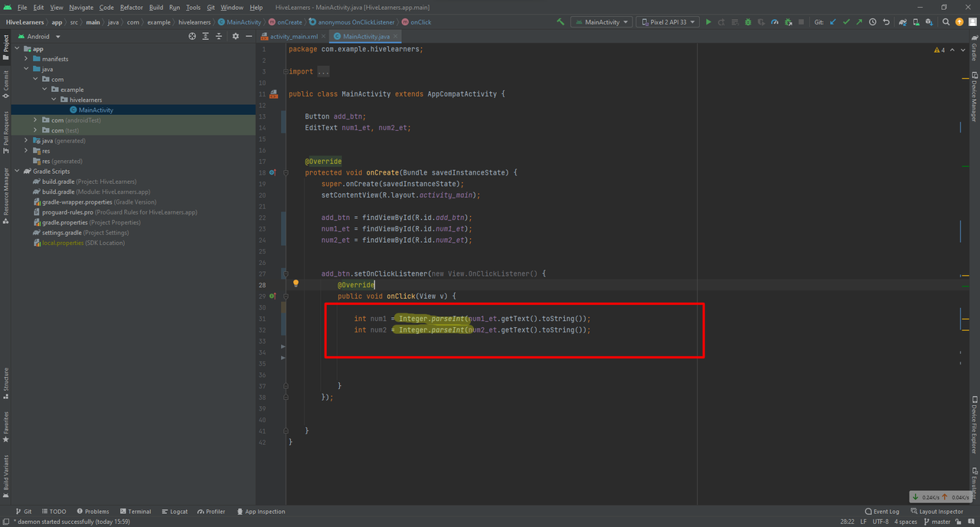This screenshot has height=527, width=980.
Task: Open the File menu
Action: click(x=22, y=8)
